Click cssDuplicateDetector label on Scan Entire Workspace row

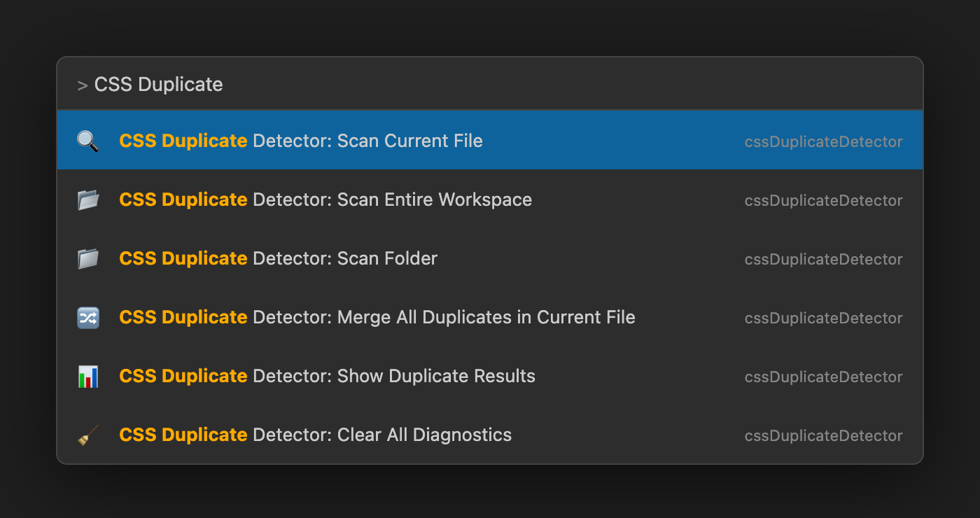click(x=823, y=201)
